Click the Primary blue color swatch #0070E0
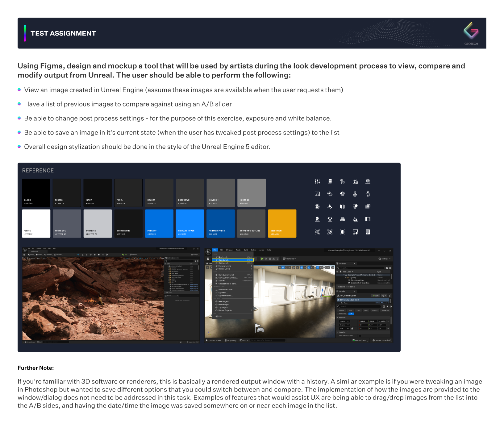This screenshot has width=504, height=427. 159,224
